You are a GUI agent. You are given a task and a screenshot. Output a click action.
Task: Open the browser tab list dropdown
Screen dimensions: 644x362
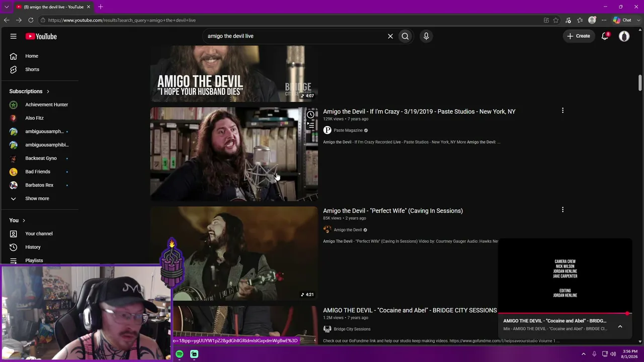[x=7, y=7]
